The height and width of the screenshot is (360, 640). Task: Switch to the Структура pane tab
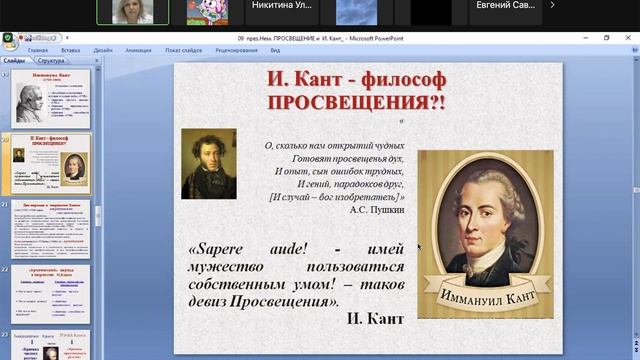tap(51, 60)
